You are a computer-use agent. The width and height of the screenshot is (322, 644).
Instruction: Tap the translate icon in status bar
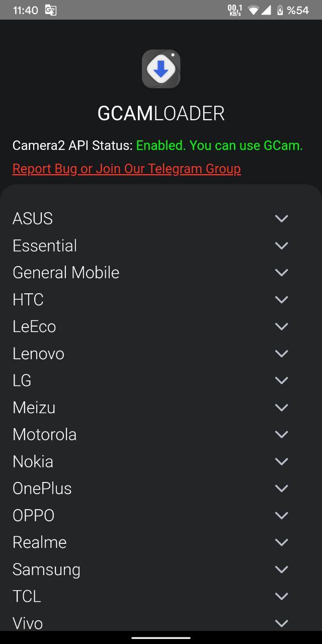(50, 10)
